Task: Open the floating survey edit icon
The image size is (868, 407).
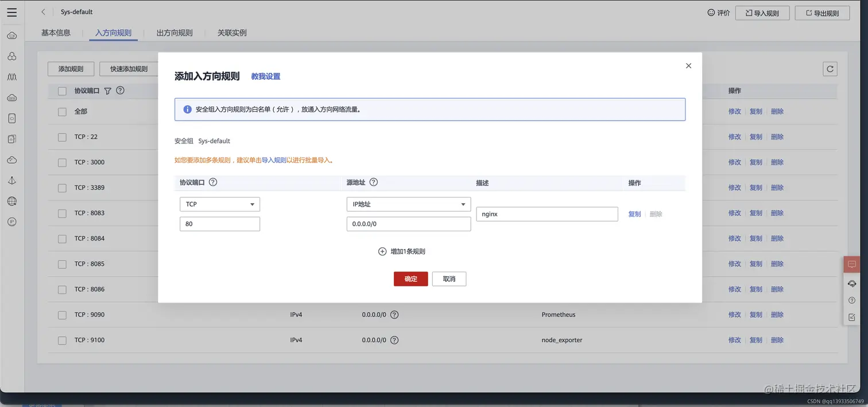Action: [852, 317]
